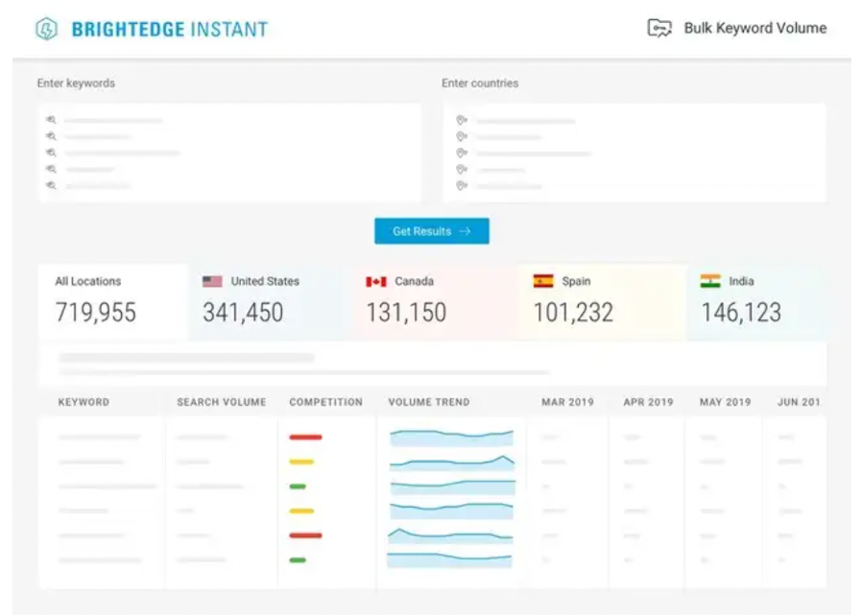Viewport: 861px width, 616px height.
Task: Click the first row volume trend chart
Action: 451,438
